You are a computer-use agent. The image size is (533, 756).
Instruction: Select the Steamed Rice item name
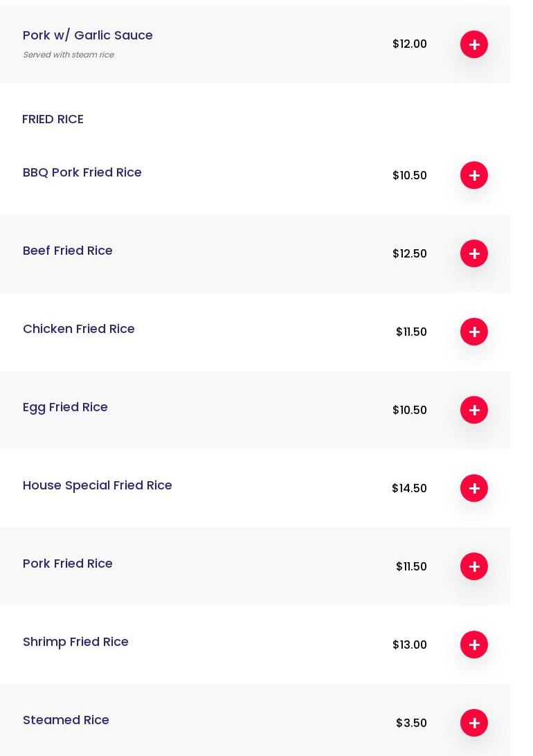click(x=66, y=720)
